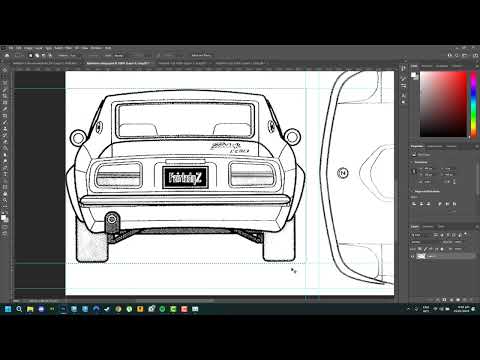Select the Hand tool in the toolbar
Viewport: 480px width, 360px height.
(5, 193)
